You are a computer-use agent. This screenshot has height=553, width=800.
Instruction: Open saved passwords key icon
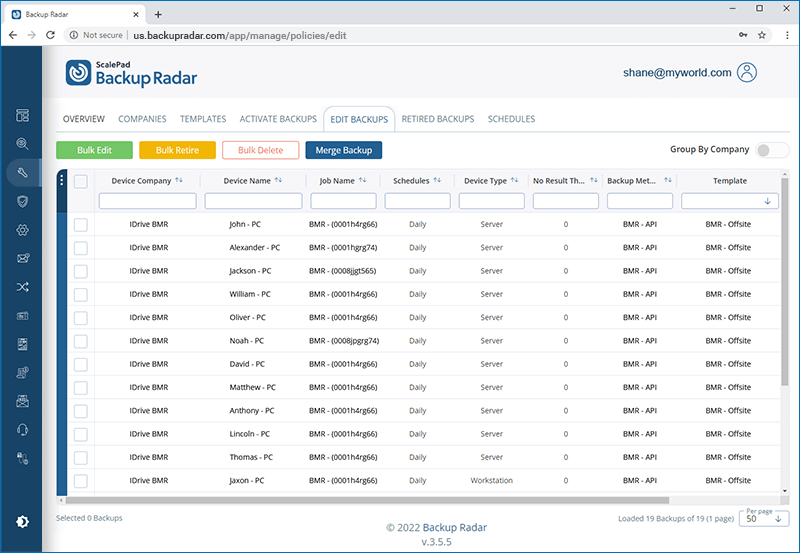pos(743,35)
